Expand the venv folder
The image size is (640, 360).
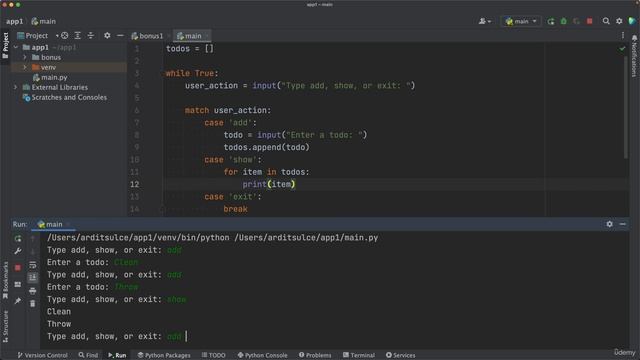[x=25, y=67]
